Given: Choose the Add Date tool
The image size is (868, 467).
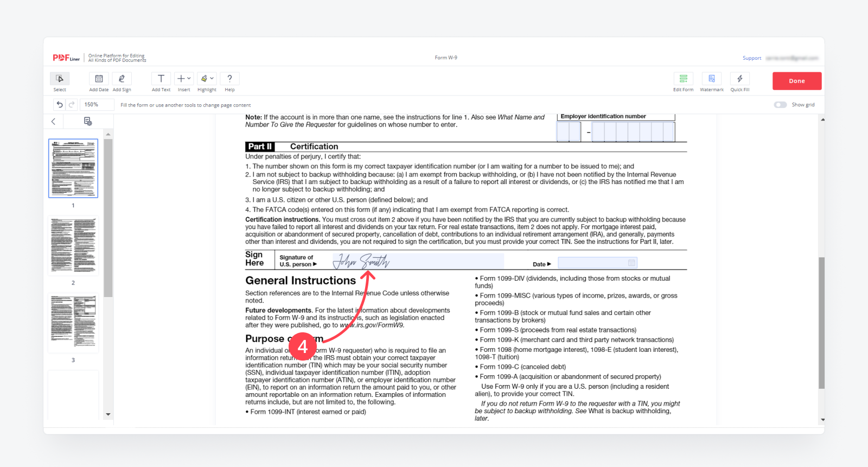Looking at the screenshot, I should click(x=99, y=79).
